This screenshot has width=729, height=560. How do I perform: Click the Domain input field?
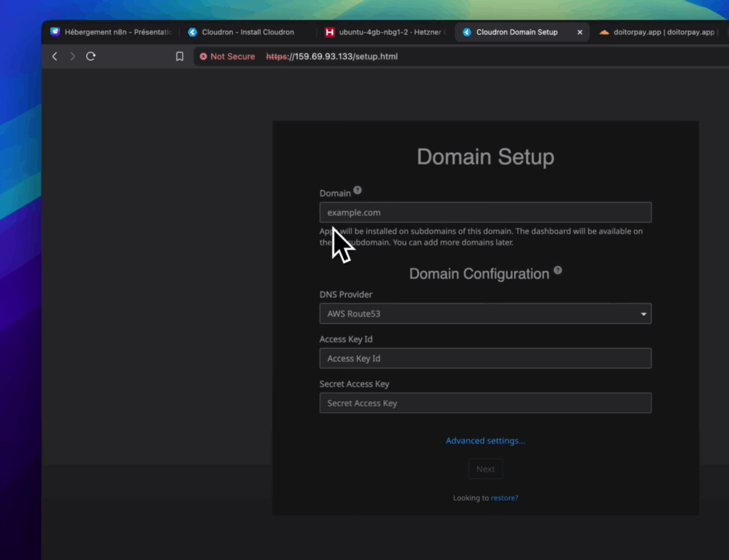485,213
